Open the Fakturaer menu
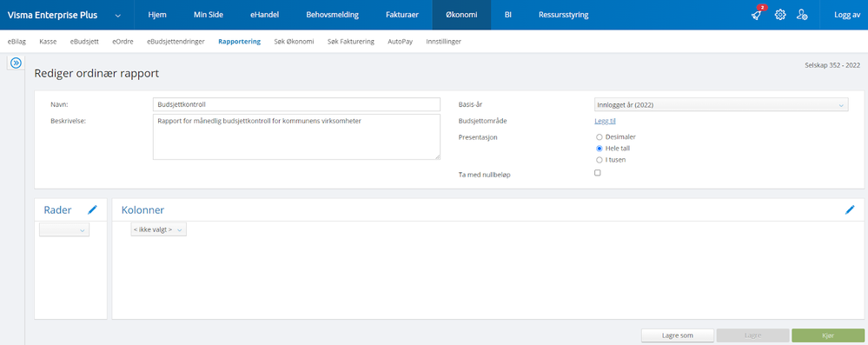This screenshot has width=868, height=345. point(402,15)
